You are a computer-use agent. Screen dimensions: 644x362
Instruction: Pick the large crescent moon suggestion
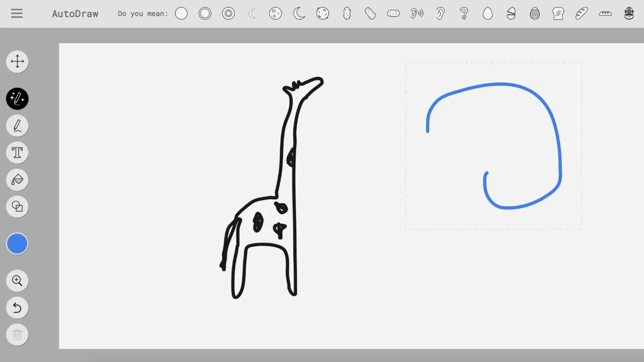[299, 14]
